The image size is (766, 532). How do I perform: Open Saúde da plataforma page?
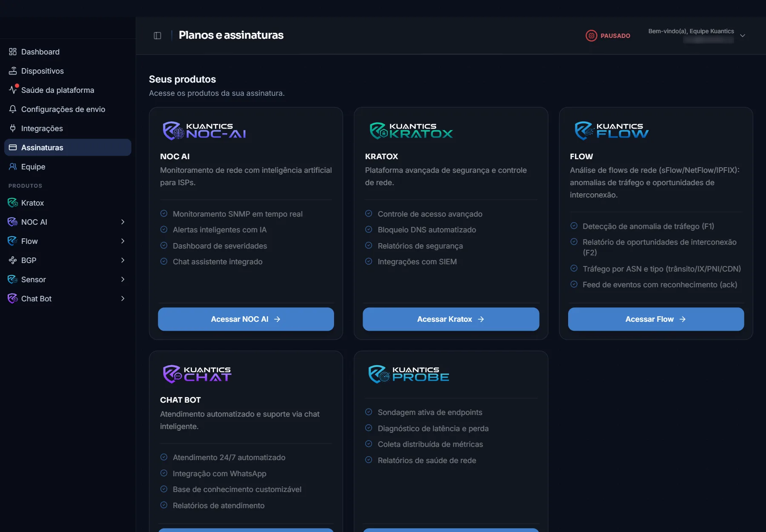[x=68, y=90]
